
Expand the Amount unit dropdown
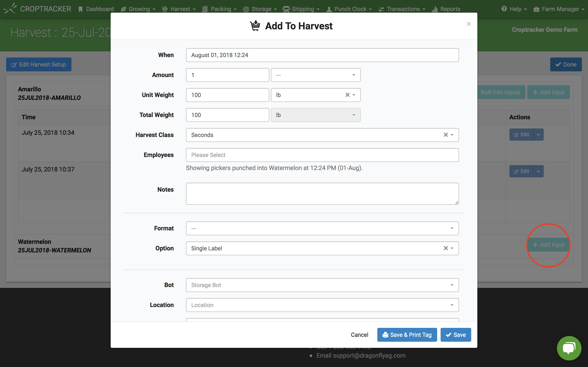(x=353, y=75)
